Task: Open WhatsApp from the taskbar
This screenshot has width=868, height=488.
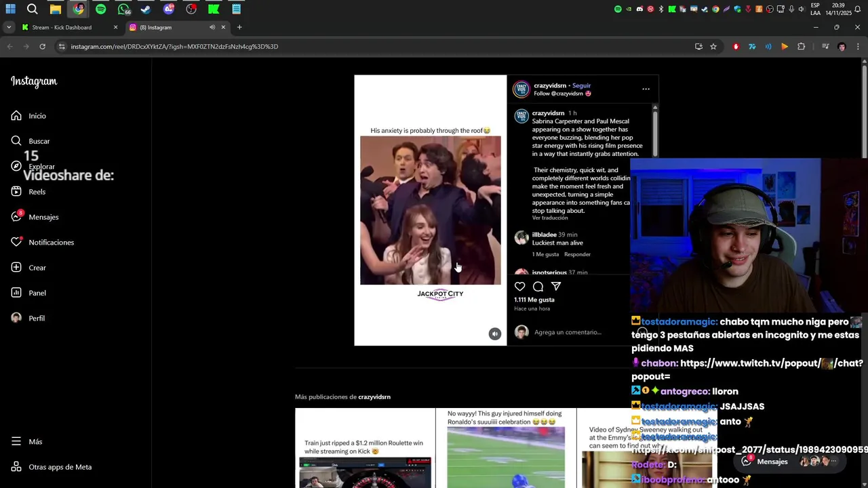Action: point(123,9)
